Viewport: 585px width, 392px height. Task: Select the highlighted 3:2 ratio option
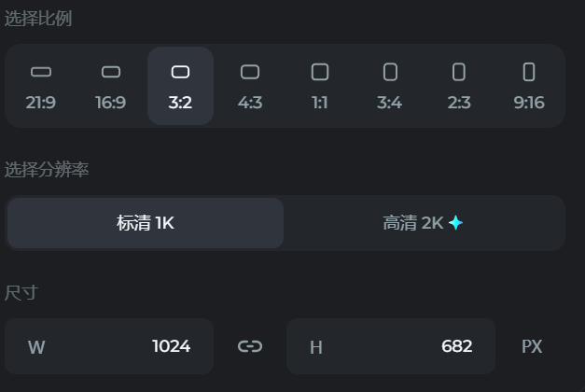coord(181,85)
